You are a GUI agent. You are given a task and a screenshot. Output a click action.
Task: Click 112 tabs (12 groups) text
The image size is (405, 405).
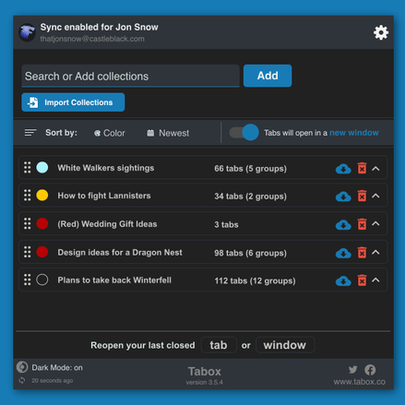255,281
